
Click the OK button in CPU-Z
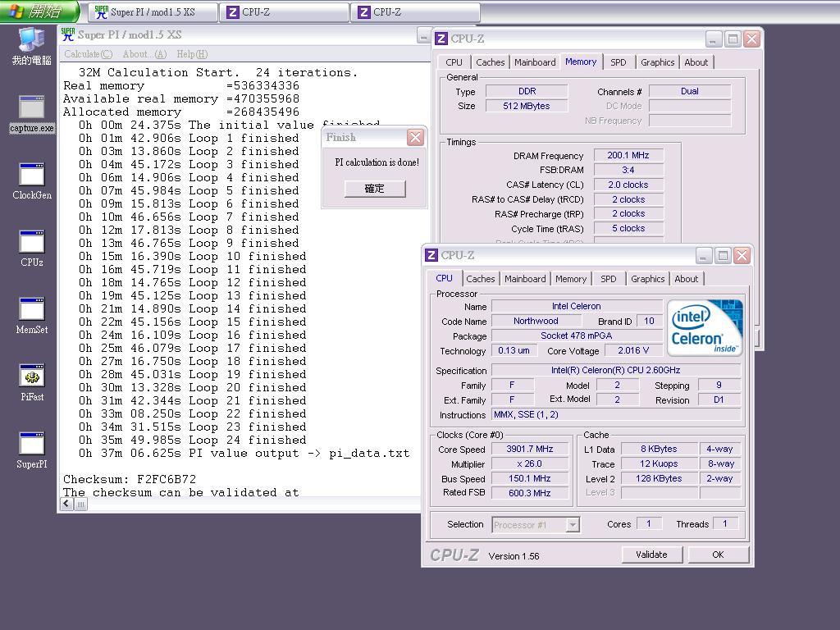coord(718,555)
